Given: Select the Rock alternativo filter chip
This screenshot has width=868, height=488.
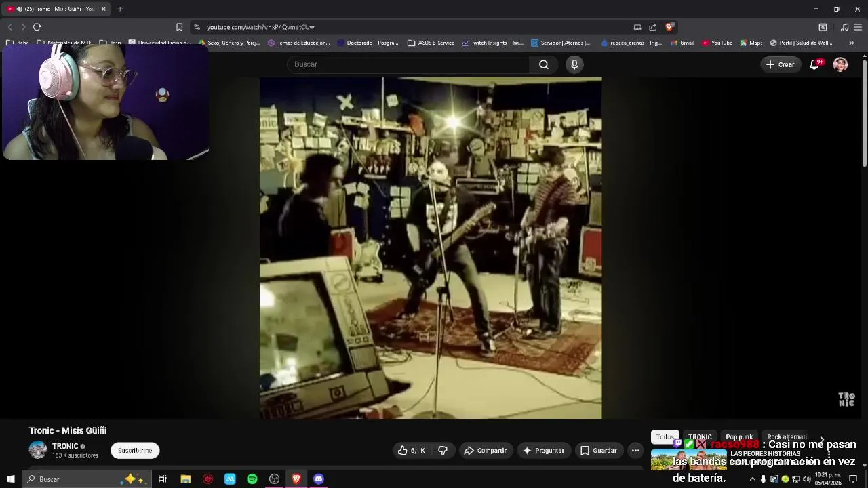Looking at the screenshot, I should click(785, 437).
